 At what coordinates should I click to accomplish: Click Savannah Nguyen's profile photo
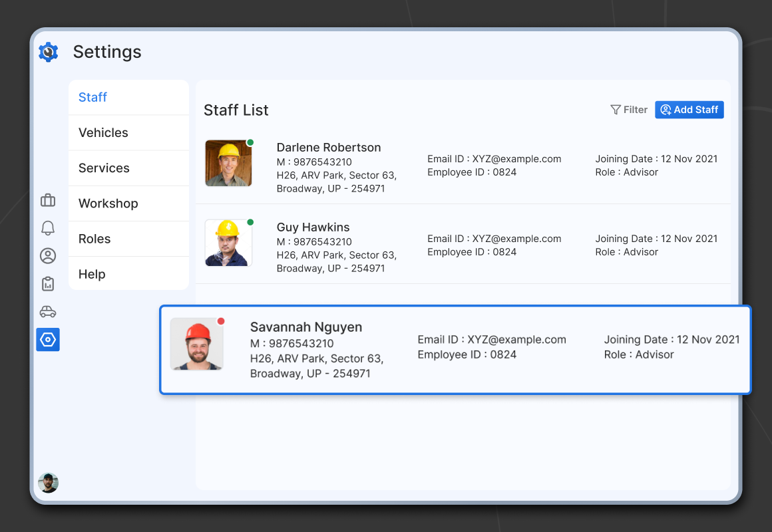[196, 344]
